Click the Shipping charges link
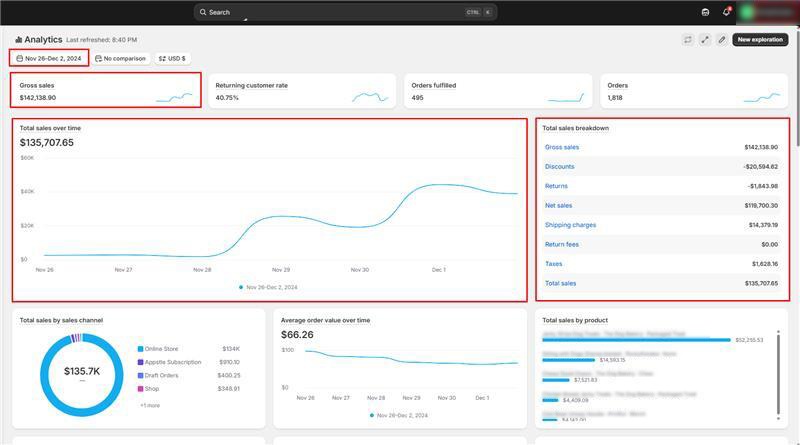Screen dimensions: 800x445 [x=570, y=225]
